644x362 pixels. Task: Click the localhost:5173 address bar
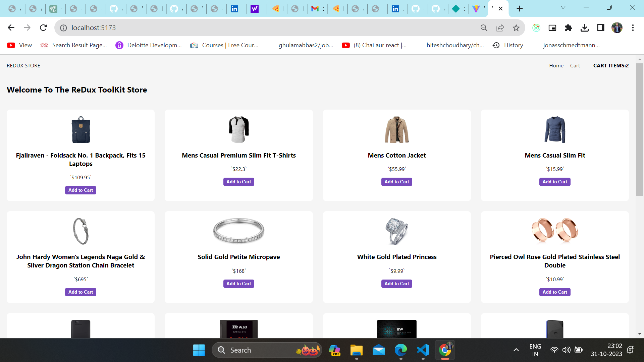pyautogui.click(x=268, y=28)
